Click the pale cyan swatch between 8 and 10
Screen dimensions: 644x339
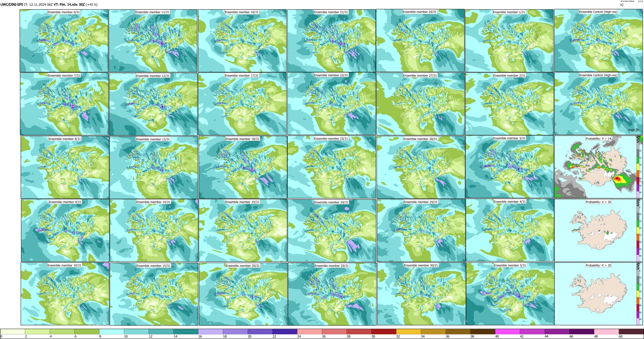pyautogui.click(x=112, y=332)
